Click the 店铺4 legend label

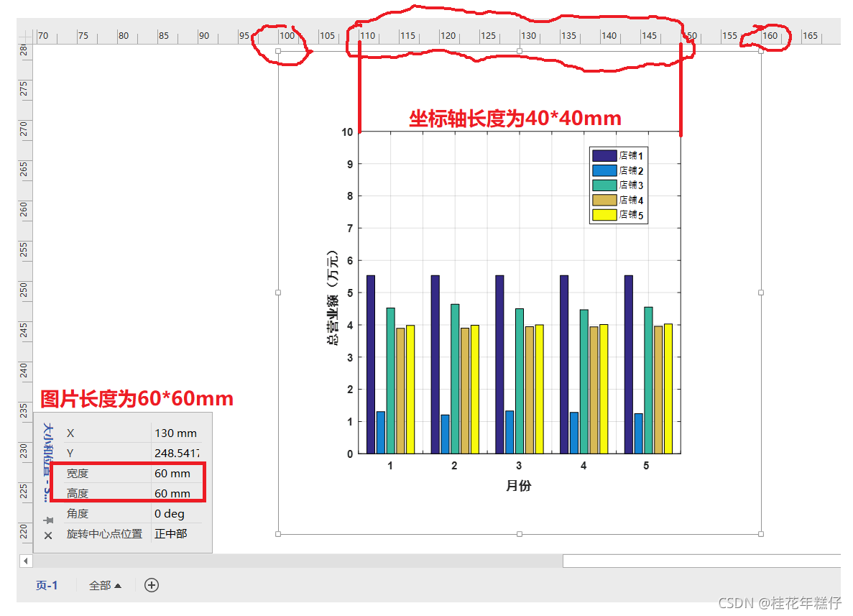(631, 201)
